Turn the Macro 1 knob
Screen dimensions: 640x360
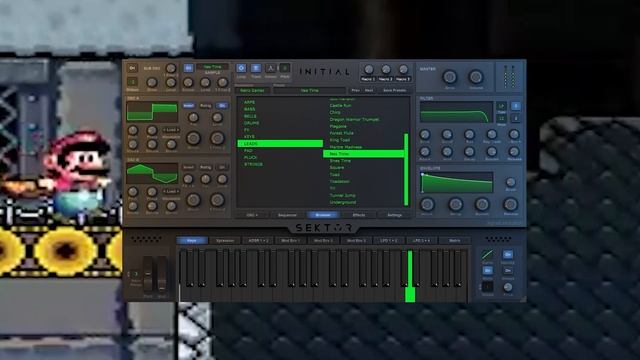[x=368, y=69]
